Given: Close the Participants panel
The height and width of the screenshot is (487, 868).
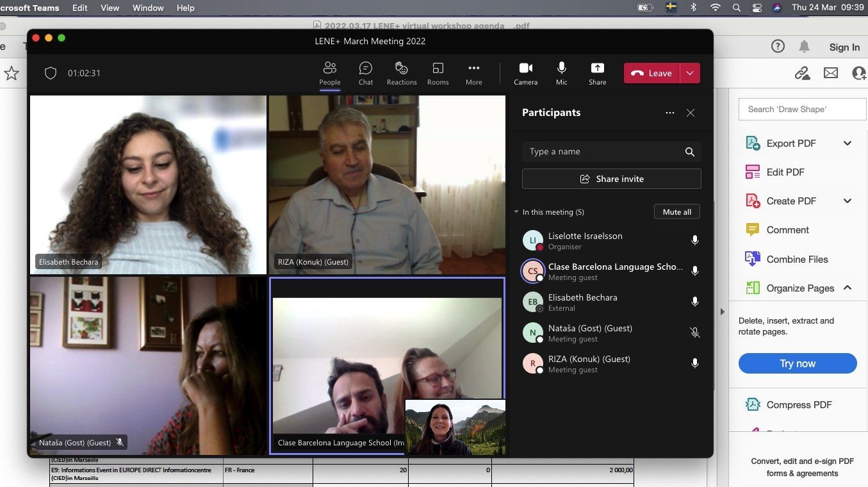Looking at the screenshot, I should tap(691, 113).
